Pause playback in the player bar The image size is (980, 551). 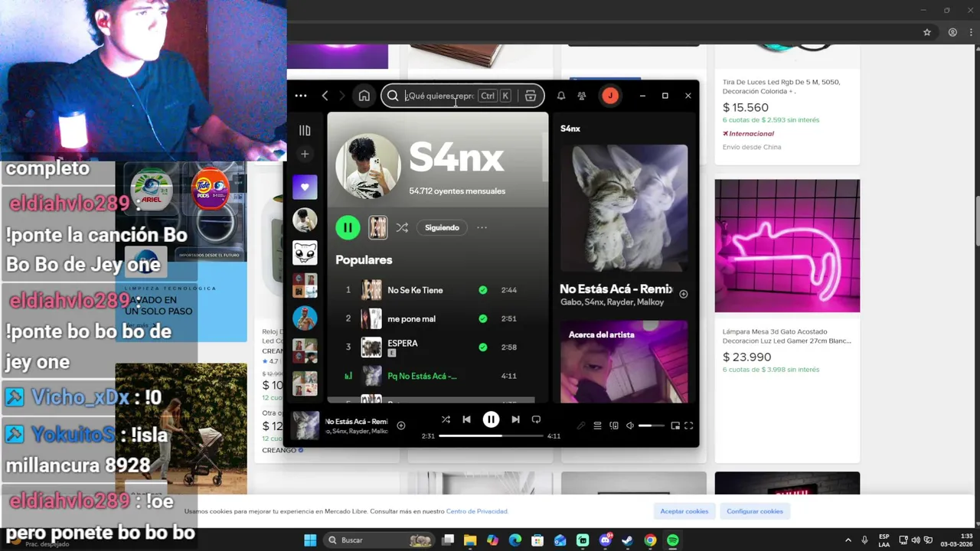(491, 419)
